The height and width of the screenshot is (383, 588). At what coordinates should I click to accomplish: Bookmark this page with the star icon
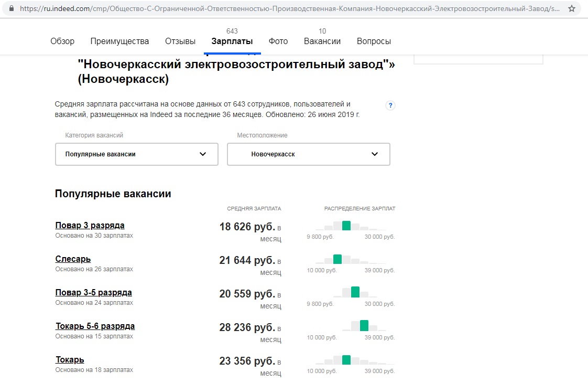[x=571, y=9]
